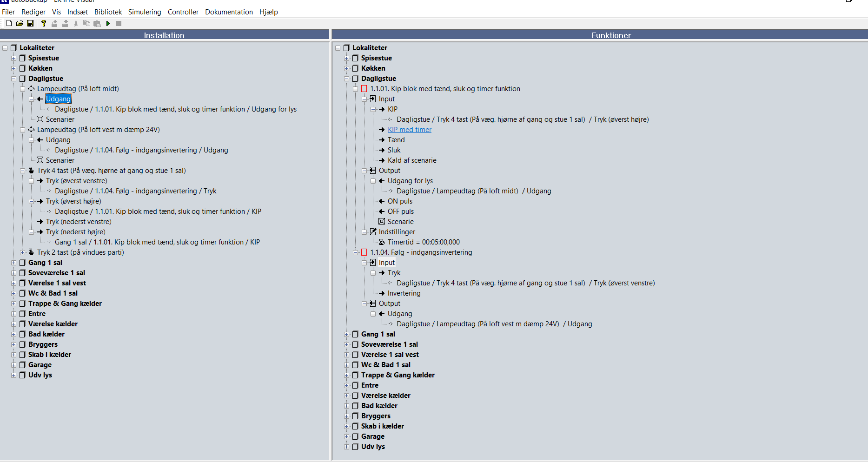Open the Bibliotek menu
The image size is (868, 462).
pos(108,12)
